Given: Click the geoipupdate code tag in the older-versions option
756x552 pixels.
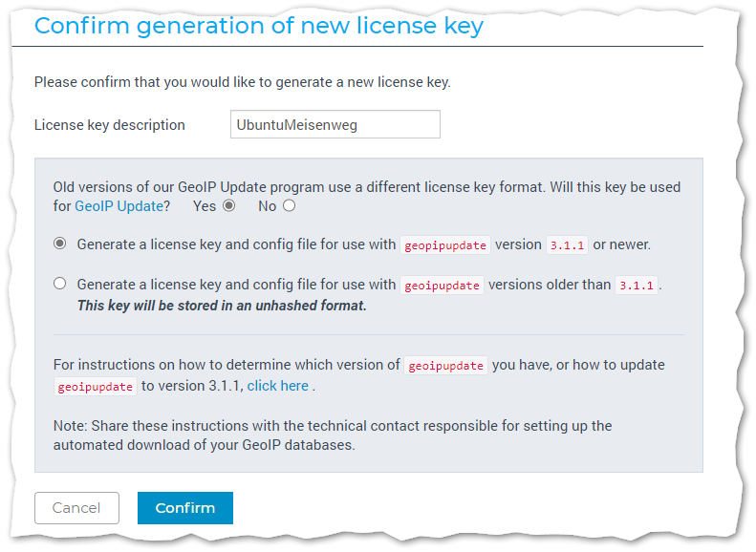Looking at the screenshot, I should [441, 286].
